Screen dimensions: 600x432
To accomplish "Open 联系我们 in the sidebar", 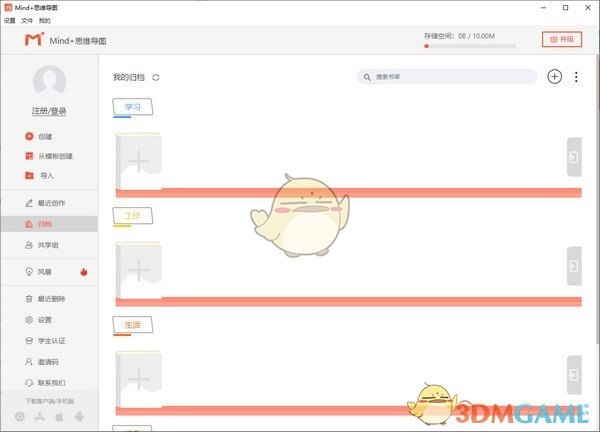I will tap(45, 383).
